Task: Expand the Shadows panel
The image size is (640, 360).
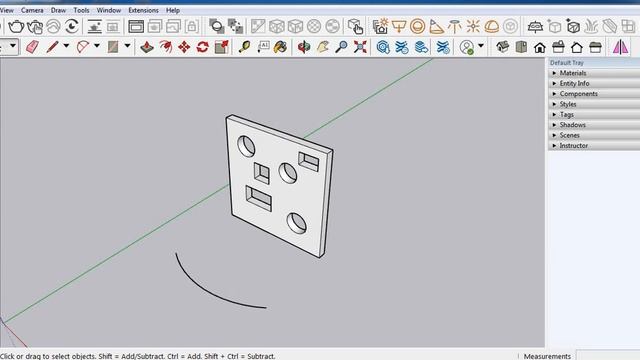Action: pos(594,125)
